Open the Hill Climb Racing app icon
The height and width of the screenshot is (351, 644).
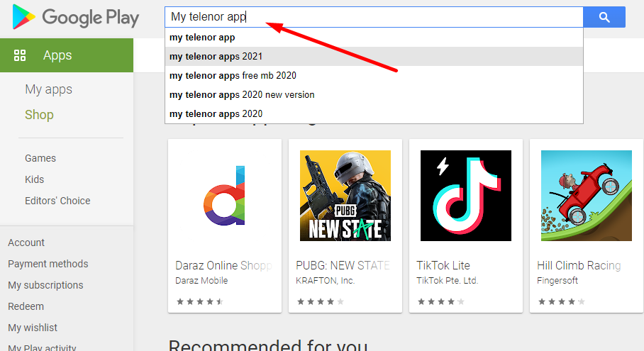pos(587,196)
